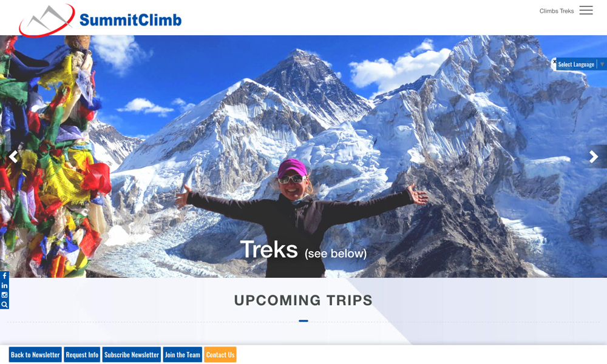The height and width of the screenshot is (364, 607).
Task: Click Subscribe Newsletter button
Action: (x=132, y=355)
